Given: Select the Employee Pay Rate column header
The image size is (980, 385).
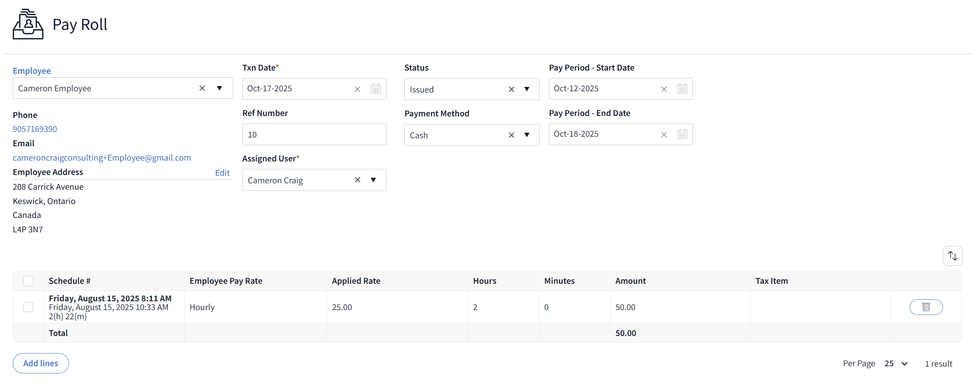Looking at the screenshot, I should [226, 281].
